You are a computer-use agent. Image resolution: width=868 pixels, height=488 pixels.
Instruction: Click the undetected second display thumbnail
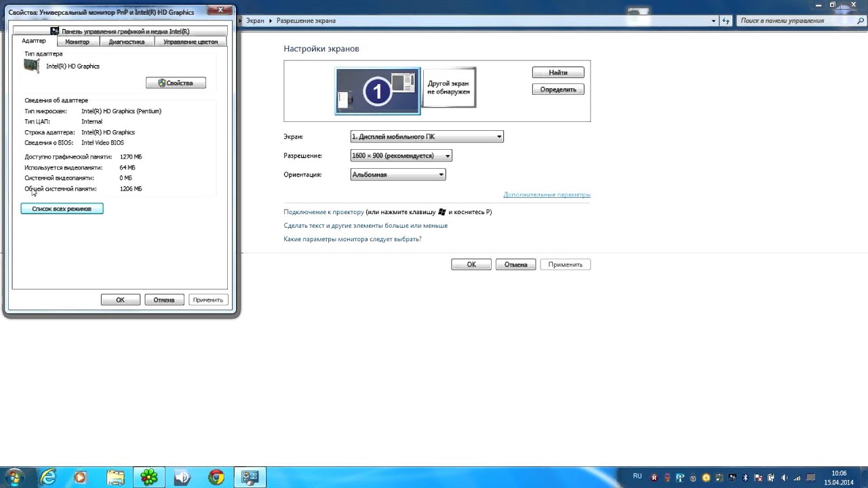448,87
